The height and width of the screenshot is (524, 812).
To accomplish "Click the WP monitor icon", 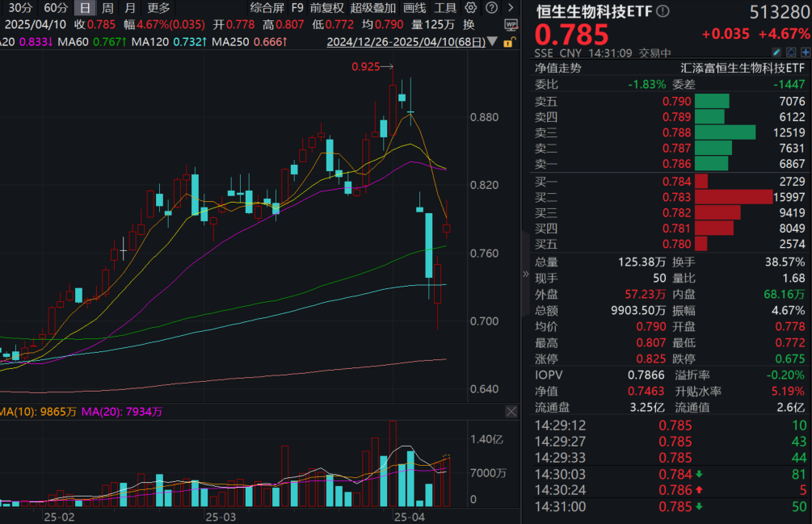I will pyautogui.click(x=510, y=25).
